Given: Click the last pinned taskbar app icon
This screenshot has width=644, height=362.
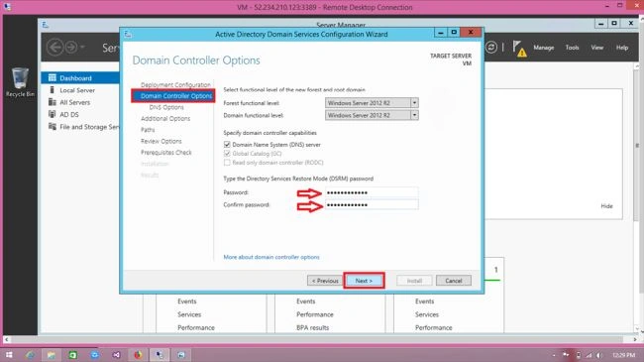Looking at the screenshot, I should (x=181, y=355).
